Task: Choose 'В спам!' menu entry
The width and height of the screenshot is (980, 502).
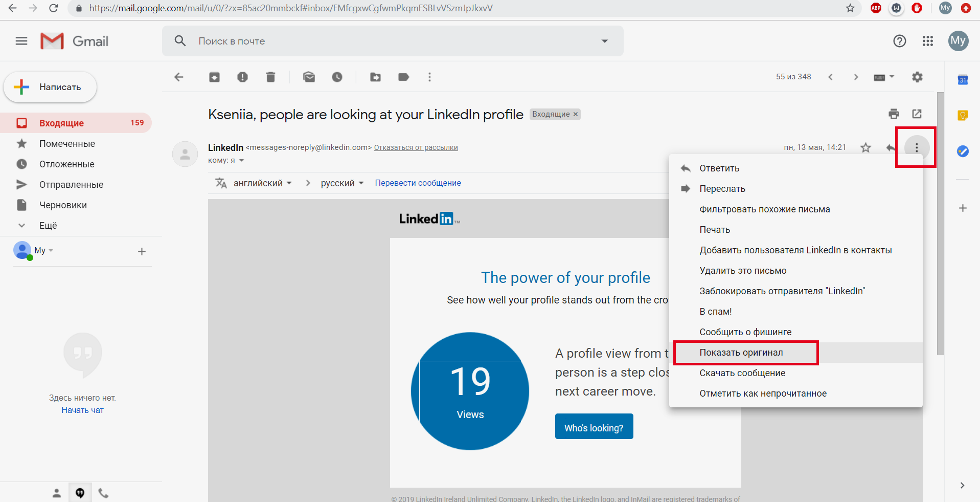Action: pyautogui.click(x=795, y=312)
